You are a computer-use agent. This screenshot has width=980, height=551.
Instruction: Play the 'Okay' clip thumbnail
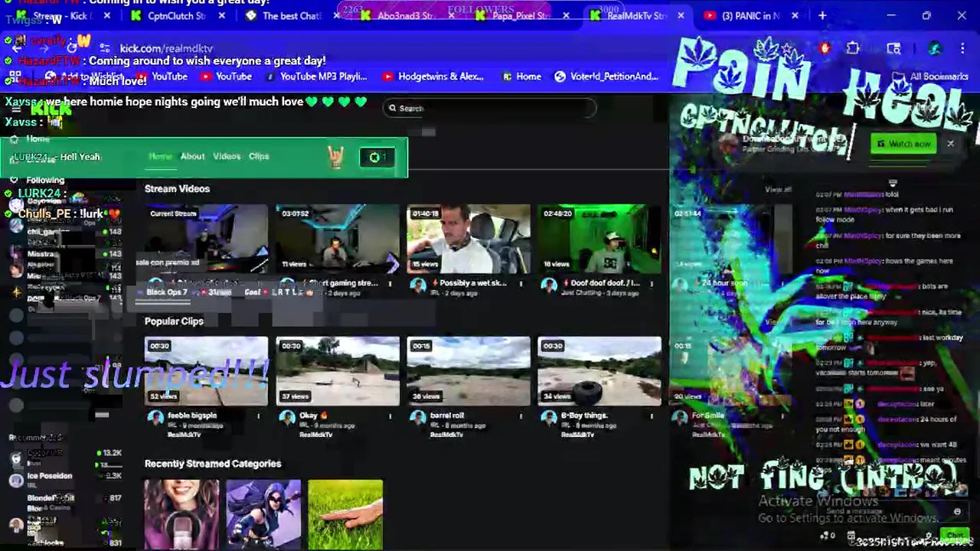pos(338,371)
